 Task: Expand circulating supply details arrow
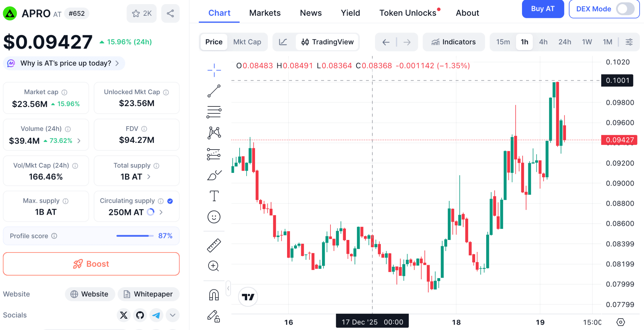(161, 212)
